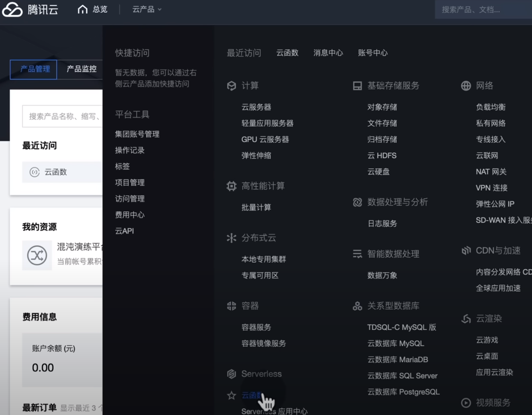Click the 关系型数据库 icon

click(357, 306)
